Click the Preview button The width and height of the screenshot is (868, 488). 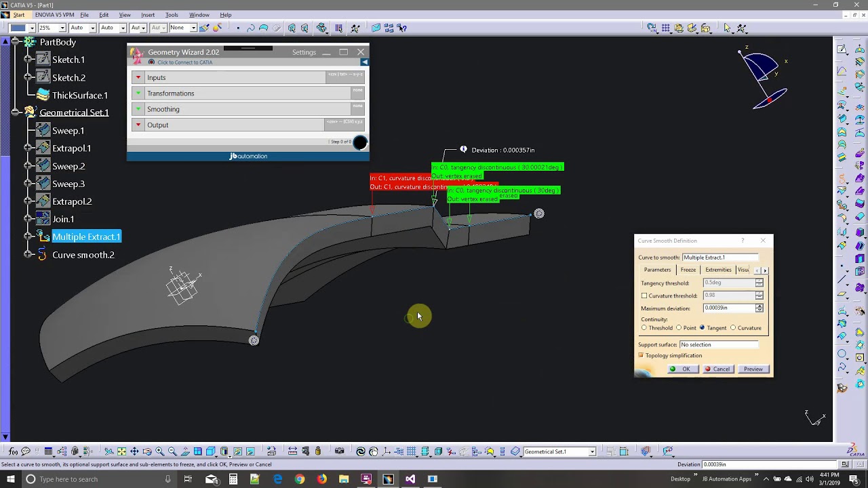tap(753, 369)
